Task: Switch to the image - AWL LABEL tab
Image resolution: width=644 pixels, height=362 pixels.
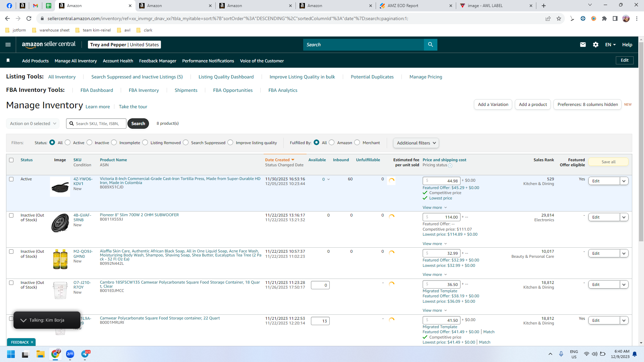Action: [496, 6]
